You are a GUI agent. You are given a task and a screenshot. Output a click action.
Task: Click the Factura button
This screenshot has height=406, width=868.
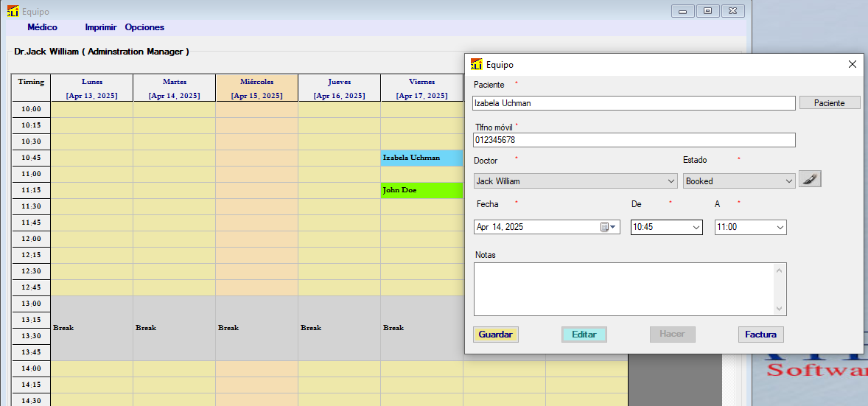(760, 335)
